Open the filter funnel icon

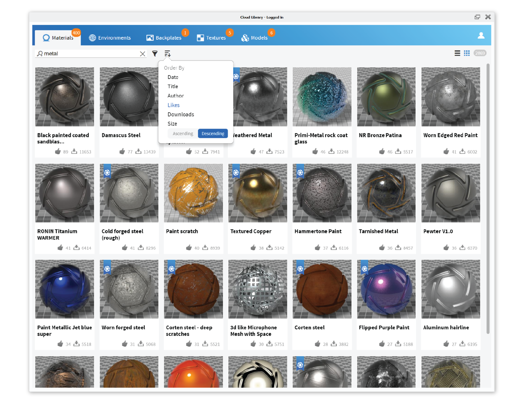[x=155, y=53]
